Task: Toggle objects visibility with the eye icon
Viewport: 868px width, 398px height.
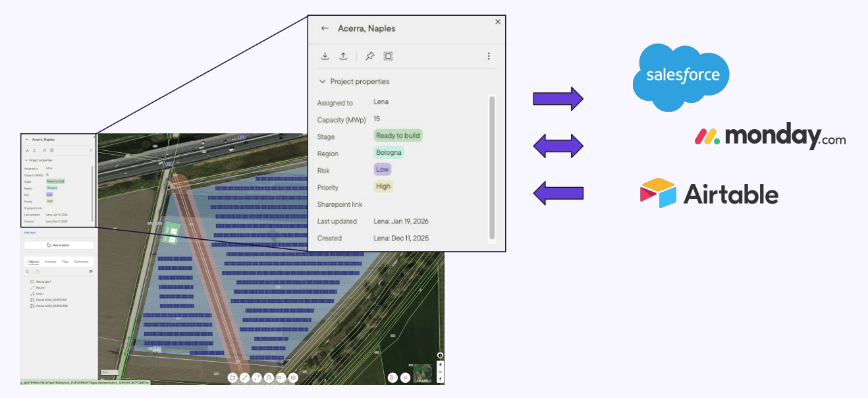Action: point(91,271)
